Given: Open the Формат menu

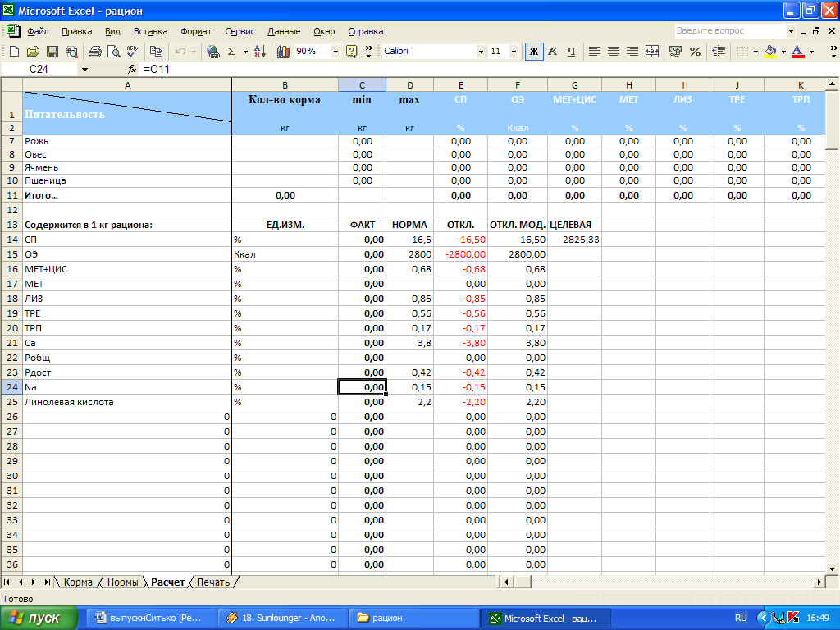Looking at the screenshot, I should pos(196,31).
